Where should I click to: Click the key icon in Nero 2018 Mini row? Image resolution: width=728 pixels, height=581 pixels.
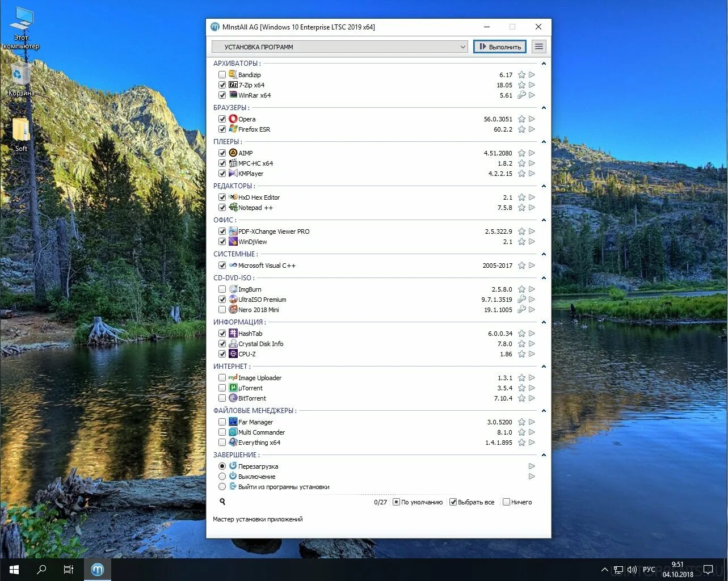click(521, 310)
